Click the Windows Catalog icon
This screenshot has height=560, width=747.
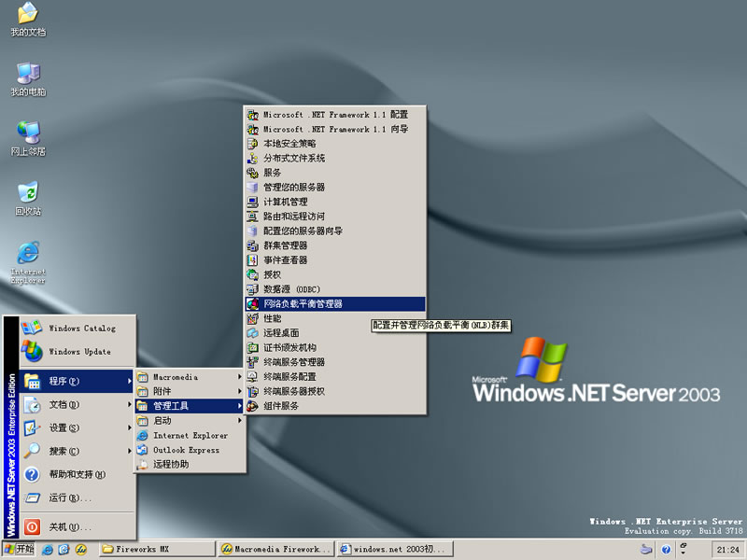point(32,329)
